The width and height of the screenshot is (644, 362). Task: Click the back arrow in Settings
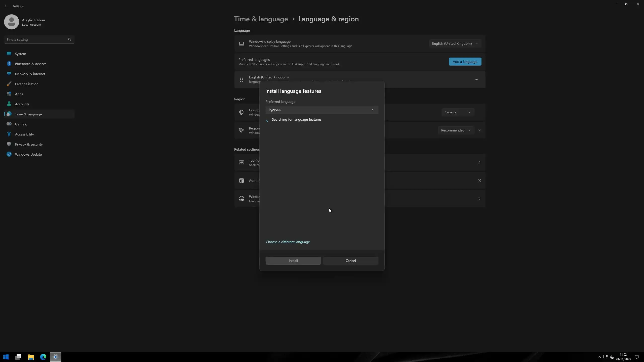pyautogui.click(x=6, y=6)
